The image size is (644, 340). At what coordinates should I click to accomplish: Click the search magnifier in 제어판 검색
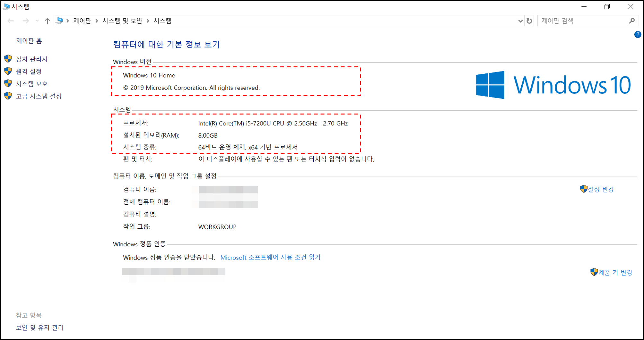632,21
